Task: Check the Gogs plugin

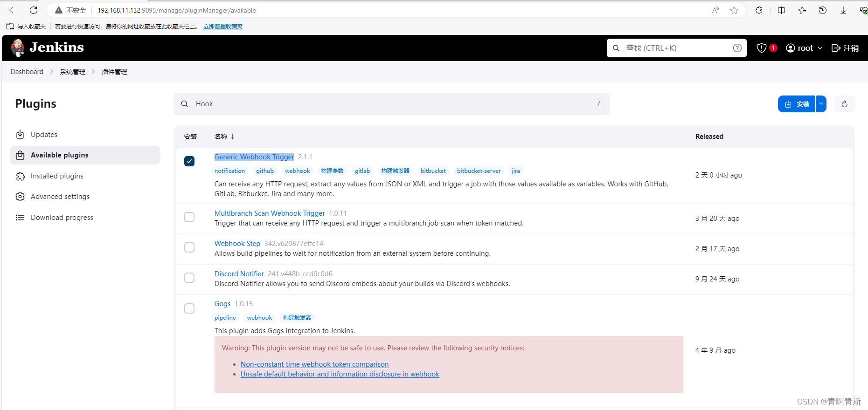Action: (189, 308)
